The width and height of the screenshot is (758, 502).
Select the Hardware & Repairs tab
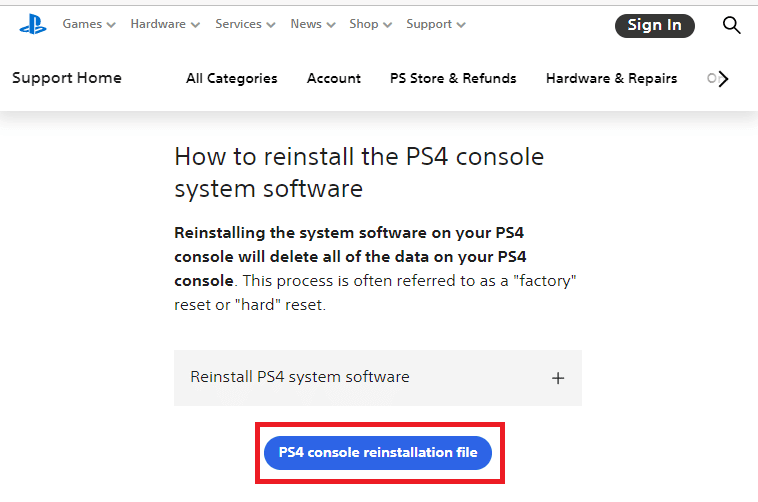pyautogui.click(x=611, y=78)
